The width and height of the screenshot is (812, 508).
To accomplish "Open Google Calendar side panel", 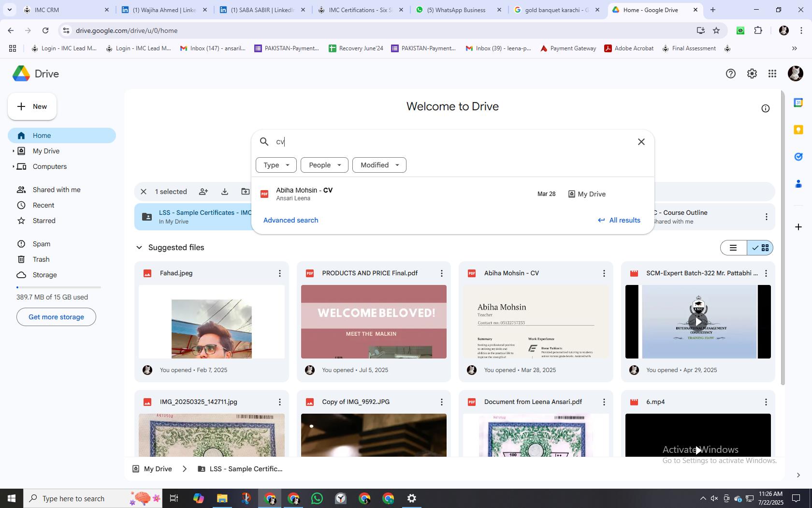I will 798,103.
